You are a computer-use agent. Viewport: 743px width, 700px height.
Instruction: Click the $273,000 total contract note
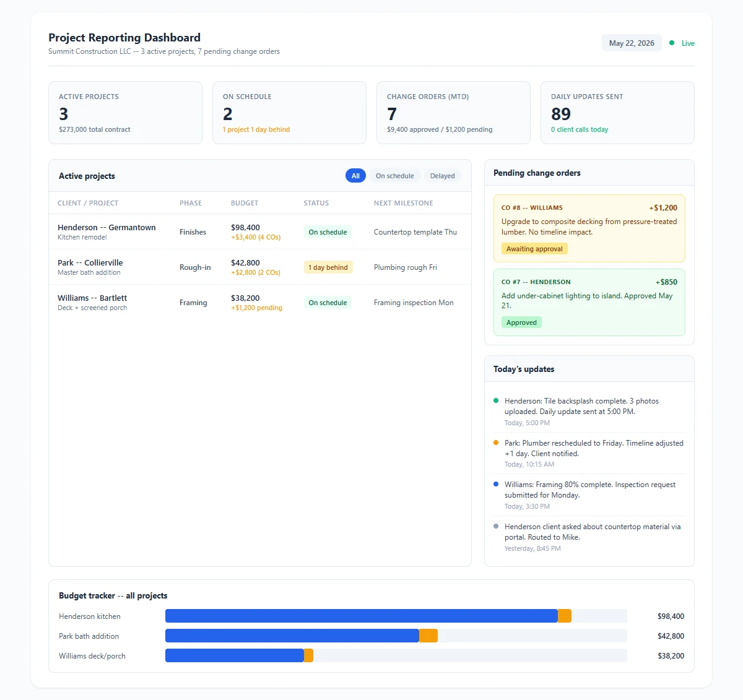pos(95,129)
